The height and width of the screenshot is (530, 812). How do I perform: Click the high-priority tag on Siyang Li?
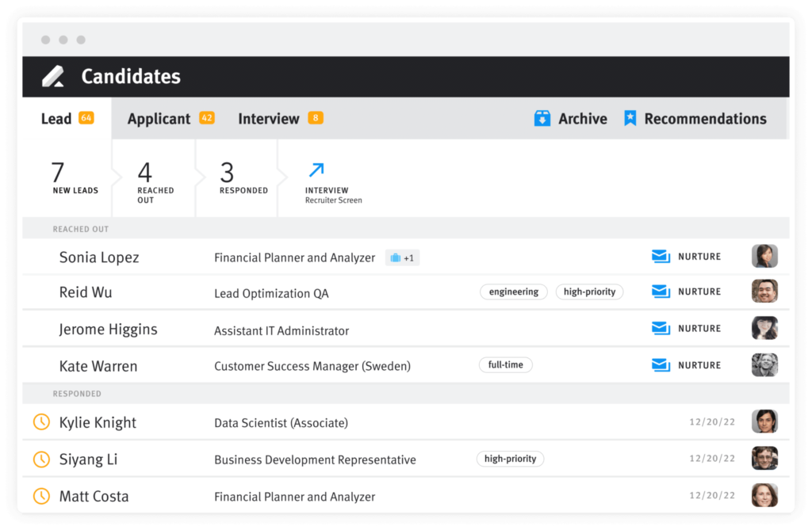[x=510, y=459]
